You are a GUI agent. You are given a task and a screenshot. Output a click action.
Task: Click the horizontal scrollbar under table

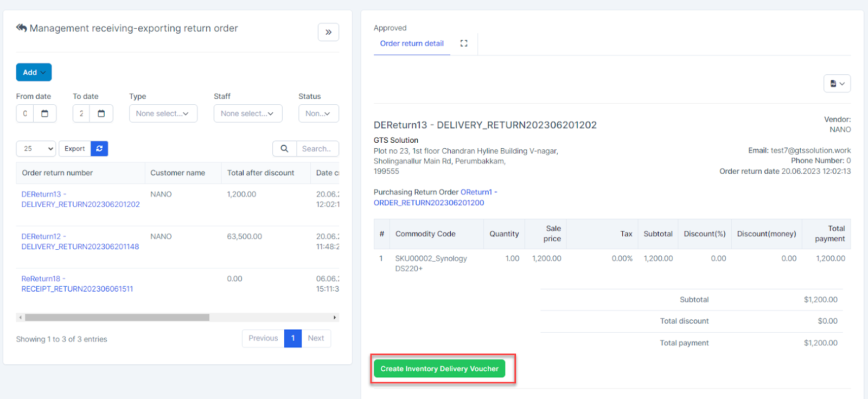pyautogui.click(x=117, y=318)
